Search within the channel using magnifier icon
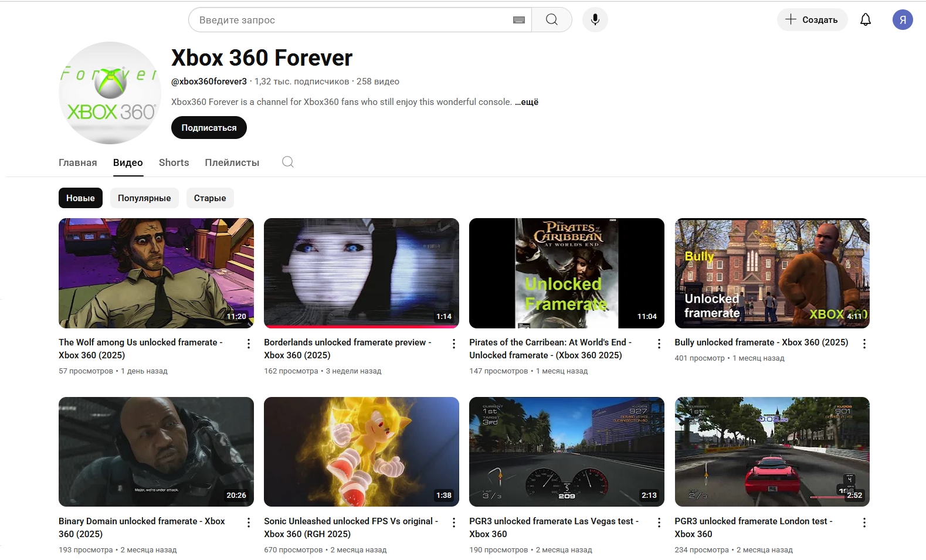 [x=288, y=162]
